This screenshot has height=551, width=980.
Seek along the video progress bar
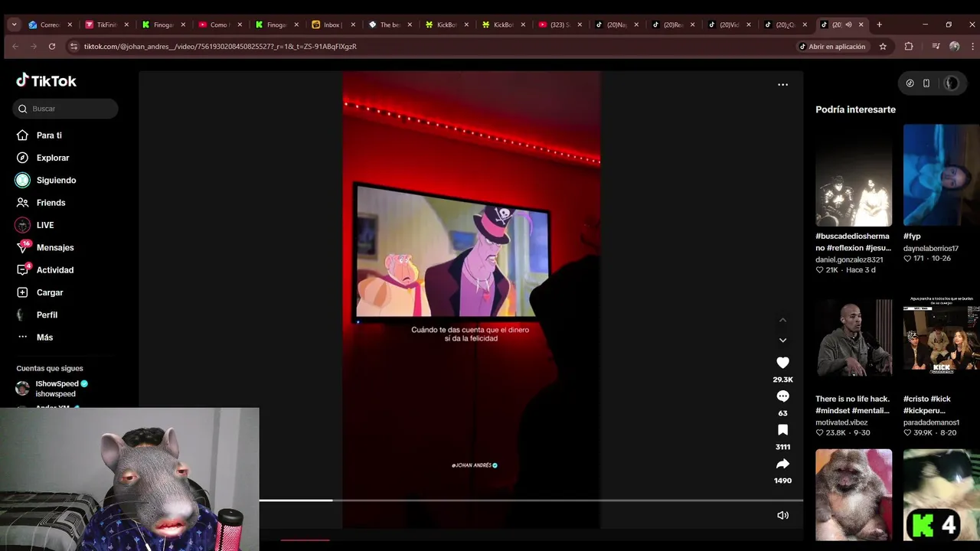(531, 500)
